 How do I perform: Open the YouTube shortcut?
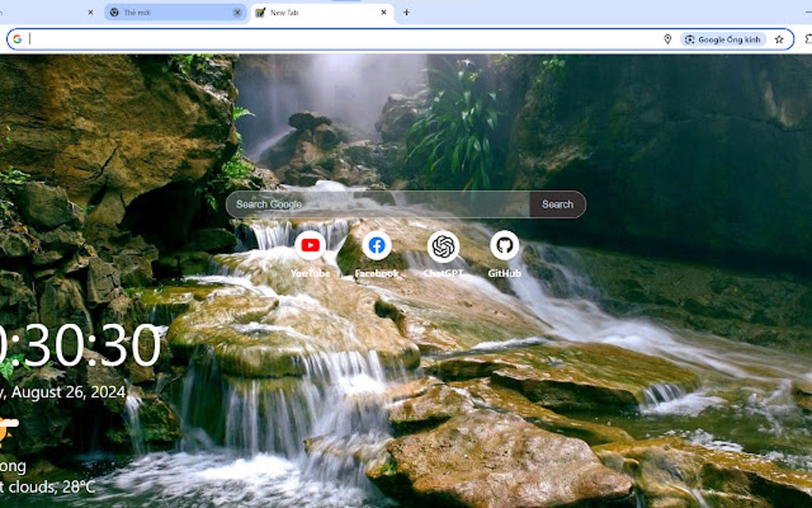point(310,247)
